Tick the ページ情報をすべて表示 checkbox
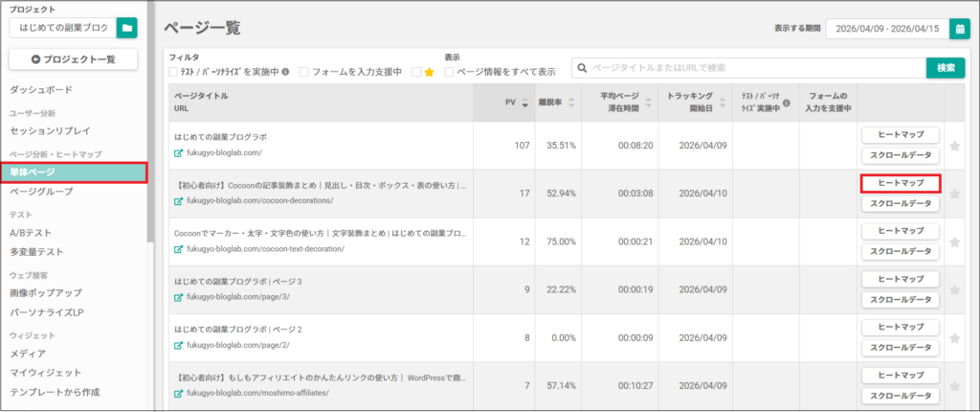Viewport: 980px width, 412px height. click(450, 72)
